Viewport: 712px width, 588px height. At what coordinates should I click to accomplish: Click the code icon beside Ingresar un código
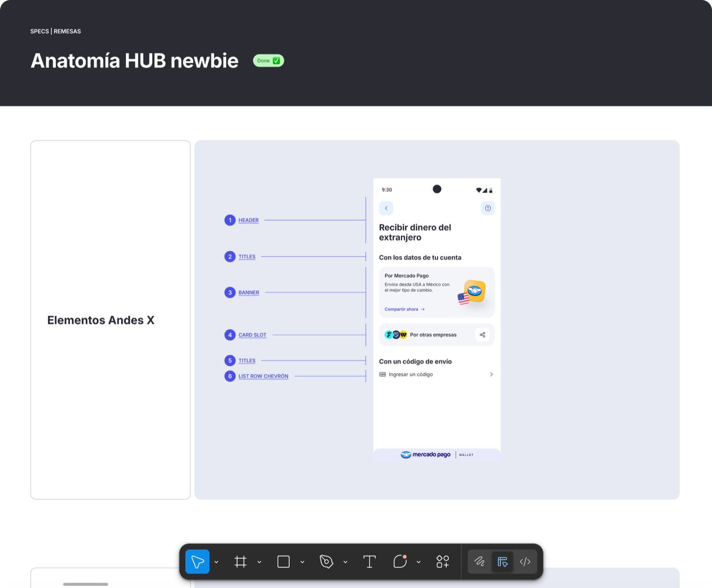(383, 374)
